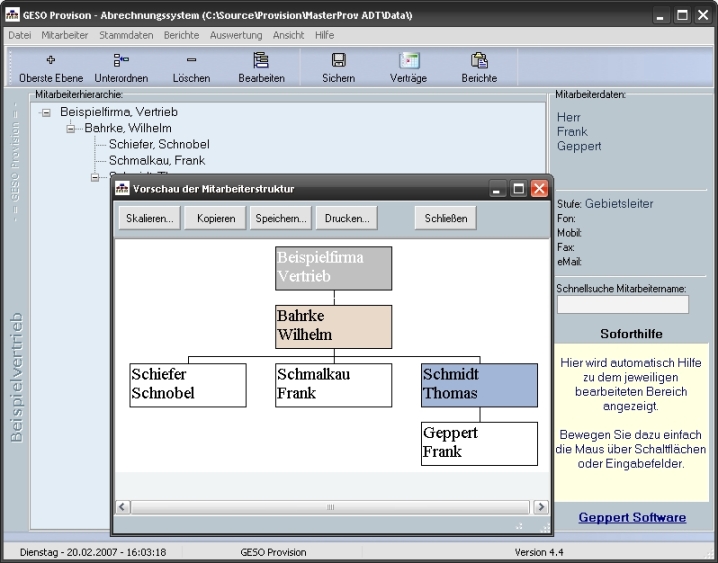Click the Unterordnen toolbar icon
The height and width of the screenshot is (563, 718).
click(x=121, y=61)
